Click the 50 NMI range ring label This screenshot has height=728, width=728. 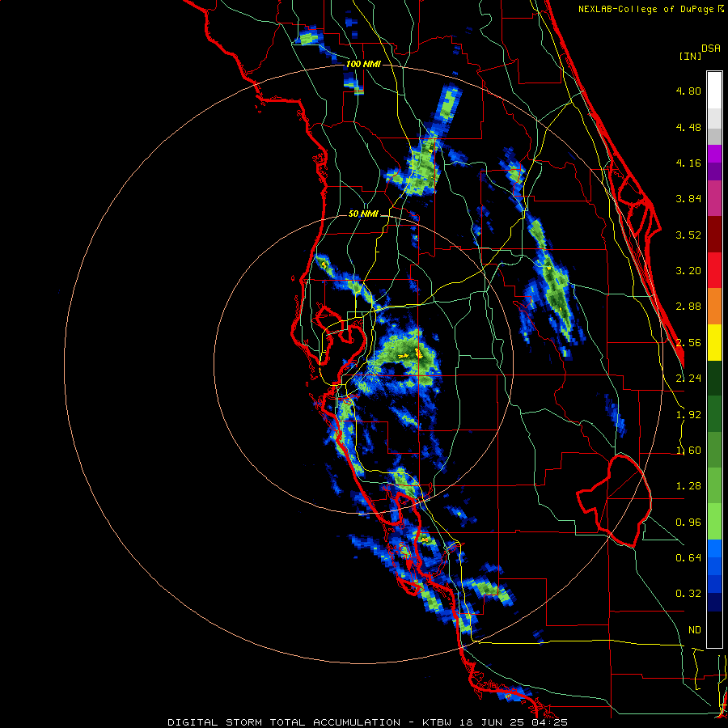click(x=363, y=214)
